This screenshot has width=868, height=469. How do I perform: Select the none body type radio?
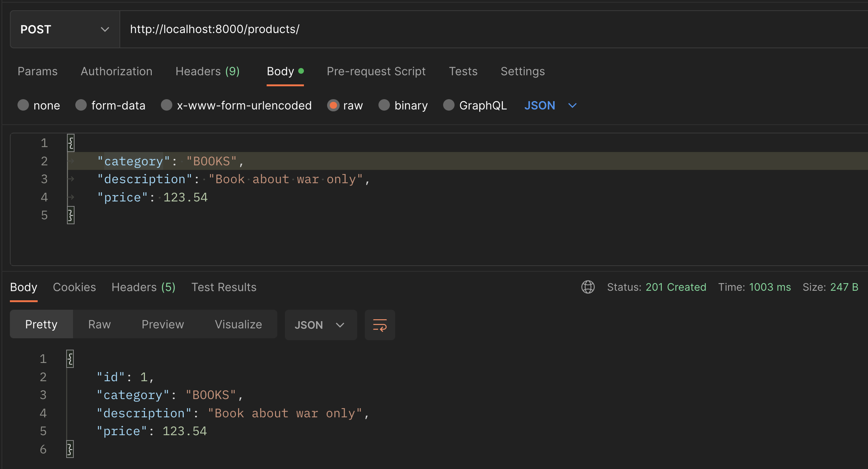point(24,105)
